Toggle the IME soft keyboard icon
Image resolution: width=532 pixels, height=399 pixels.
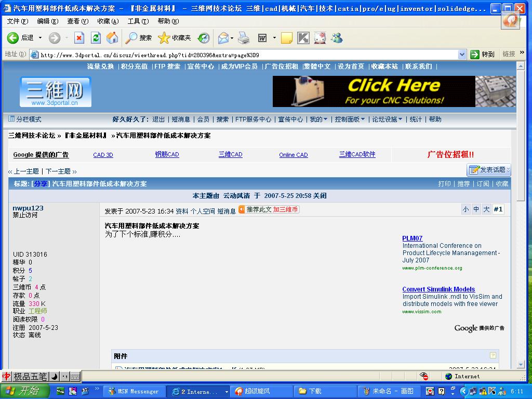75,376
